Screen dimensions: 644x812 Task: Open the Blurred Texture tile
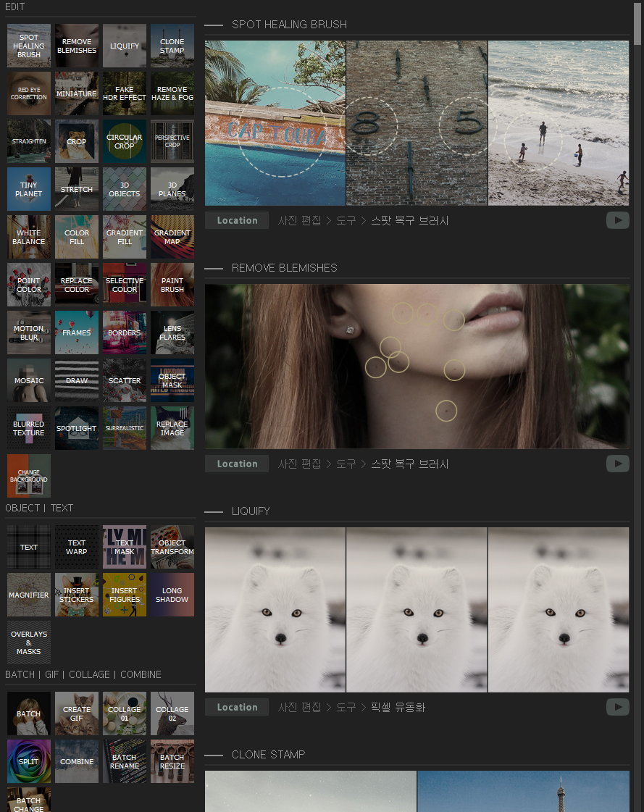point(29,428)
